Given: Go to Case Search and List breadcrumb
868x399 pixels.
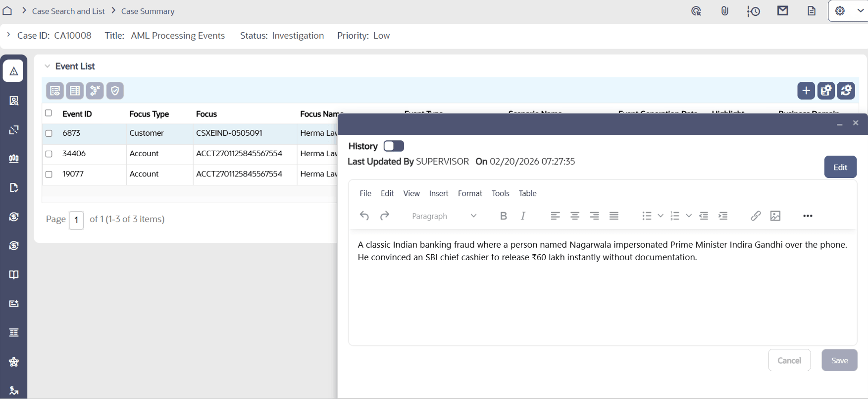Looking at the screenshot, I should point(68,11).
